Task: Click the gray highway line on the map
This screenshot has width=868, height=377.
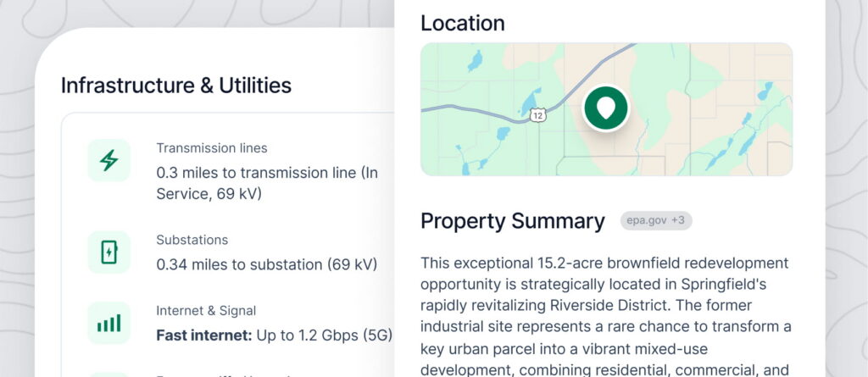Action: pos(475,109)
